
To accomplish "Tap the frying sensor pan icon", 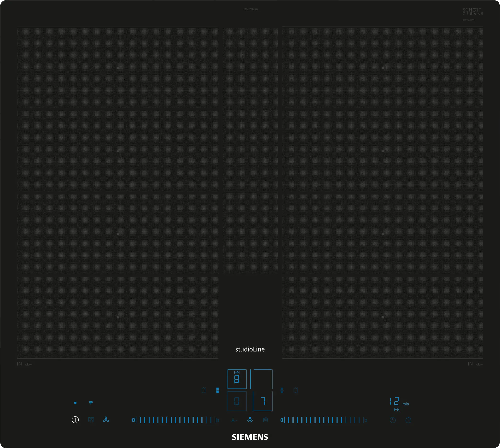I will click(234, 420).
